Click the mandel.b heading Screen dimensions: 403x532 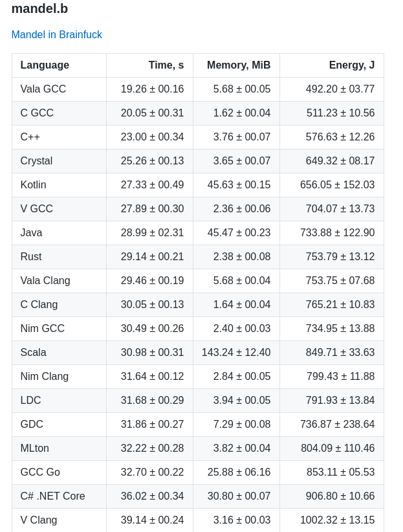39,8
